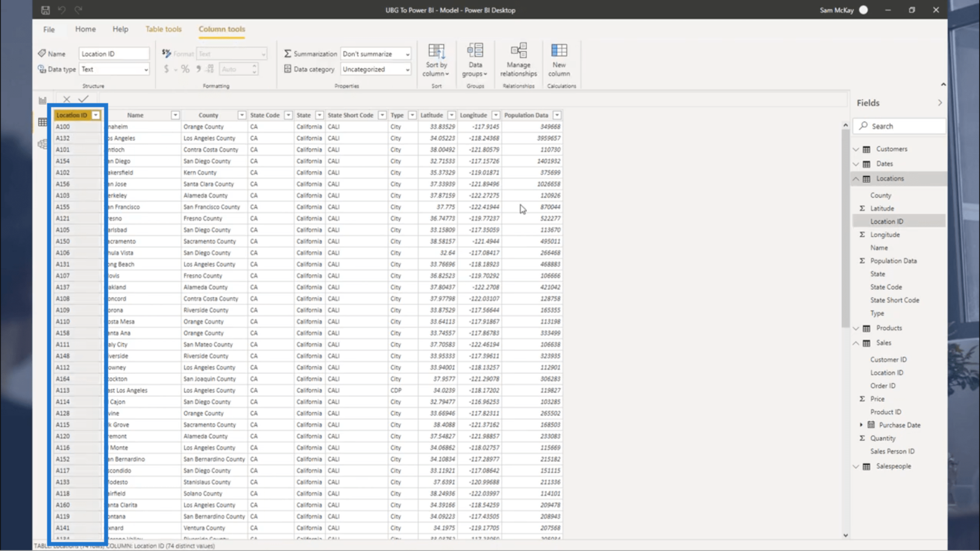This screenshot has height=551, width=980.
Task: Click the Save icon in title bar
Action: 45,10
